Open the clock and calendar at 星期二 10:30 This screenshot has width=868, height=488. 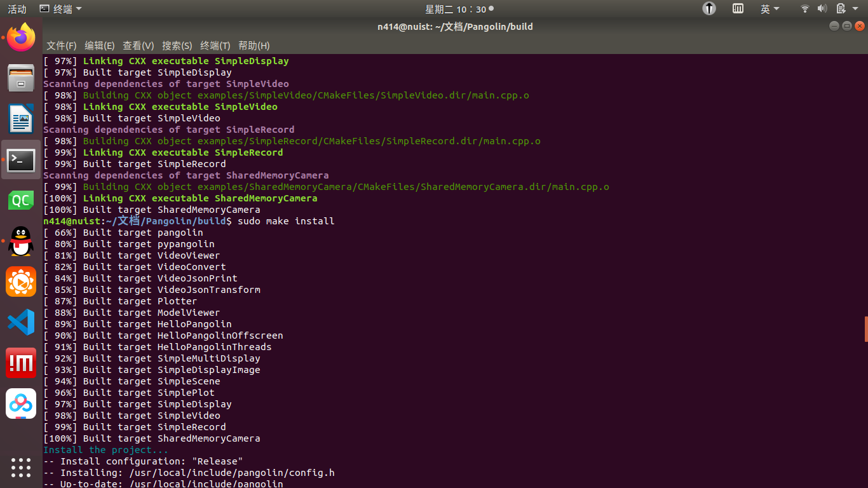pyautogui.click(x=459, y=9)
